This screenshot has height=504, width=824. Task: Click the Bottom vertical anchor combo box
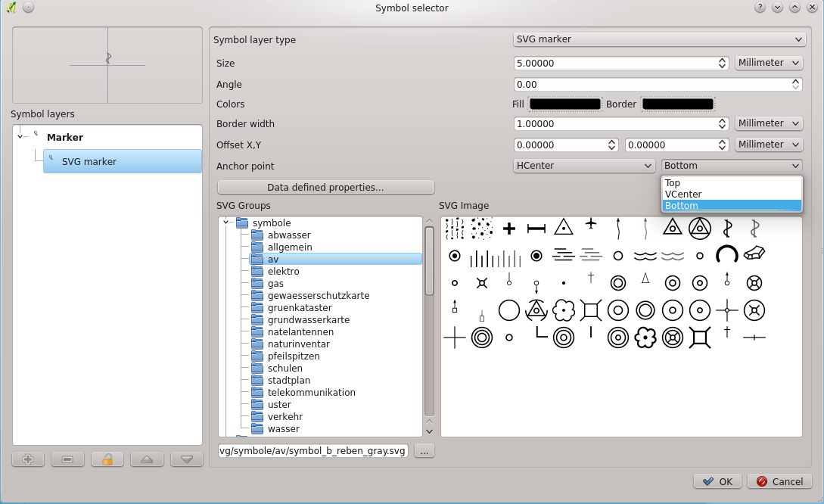[732, 166]
